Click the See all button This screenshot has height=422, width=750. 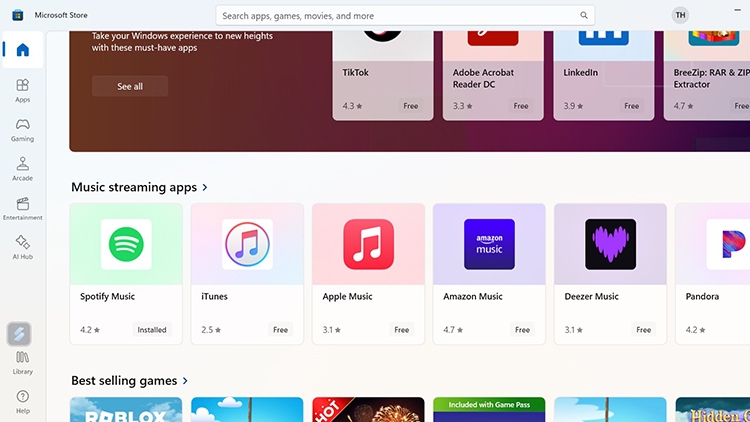click(x=130, y=86)
